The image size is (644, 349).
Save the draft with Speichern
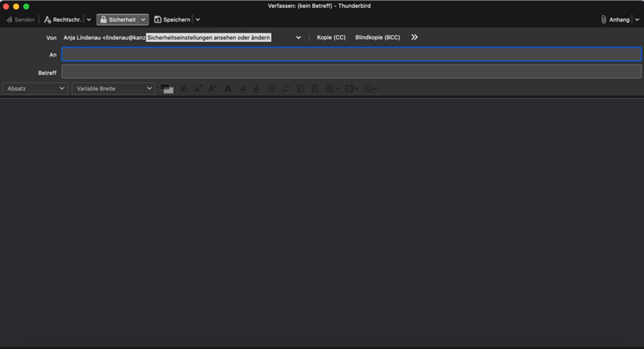[x=172, y=20]
